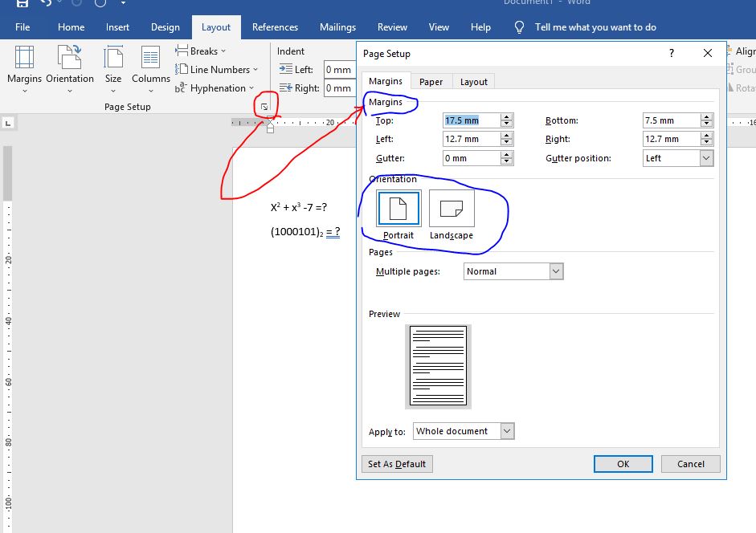Image resolution: width=756 pixels, height=533 pixels.
Task: Open the Orientation ribbon menu
Action: tap(70, 65)
